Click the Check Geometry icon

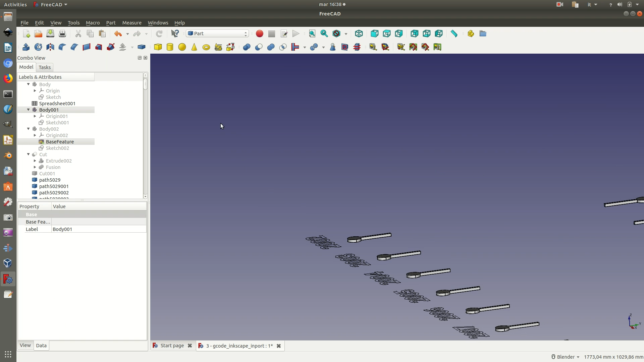tap(333, 47)
